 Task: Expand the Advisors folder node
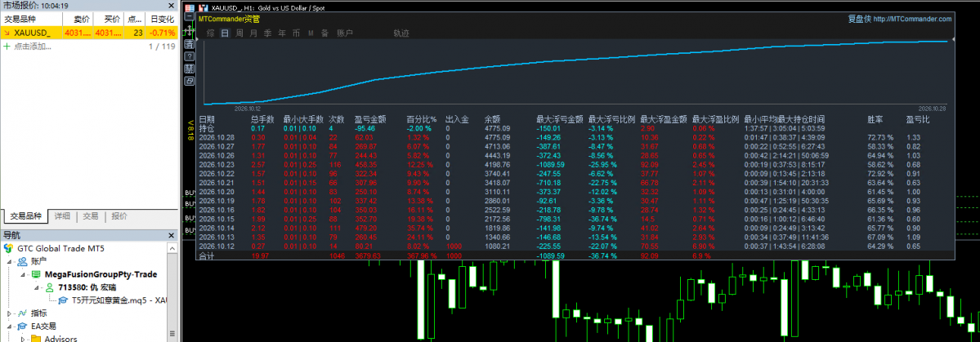pos(23,339)
